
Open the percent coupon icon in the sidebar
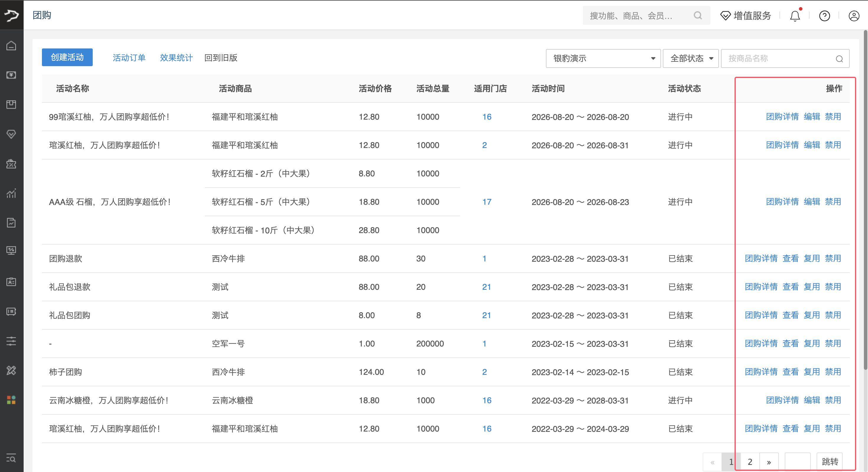pos(11,164)
